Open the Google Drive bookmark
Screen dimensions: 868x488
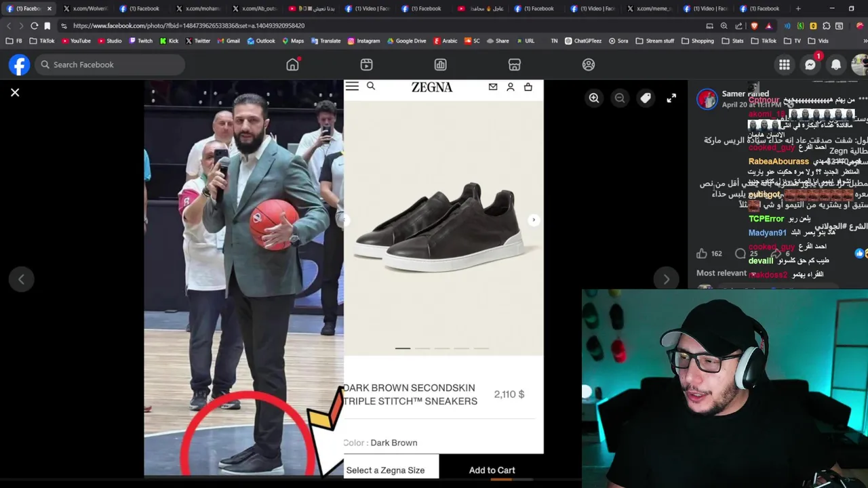pyautogui.click(x=407, y=41)
